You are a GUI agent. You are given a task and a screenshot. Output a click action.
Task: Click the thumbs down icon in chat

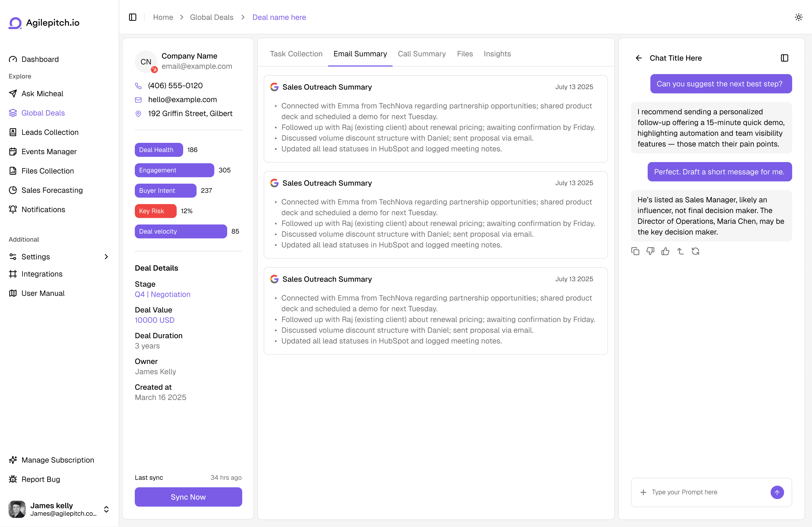click(650, 251)
